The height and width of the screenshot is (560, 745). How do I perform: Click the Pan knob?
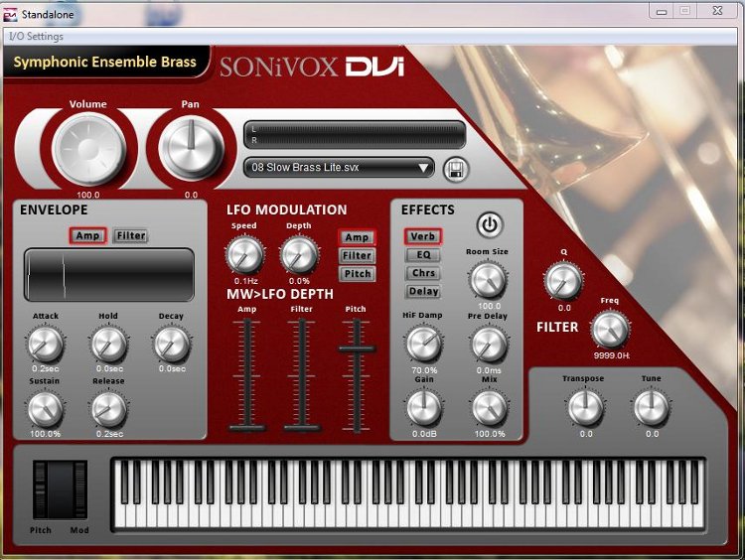coord(191,148)
